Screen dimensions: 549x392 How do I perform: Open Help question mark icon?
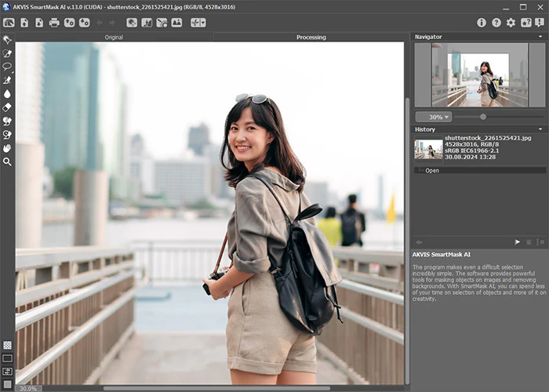496,23
